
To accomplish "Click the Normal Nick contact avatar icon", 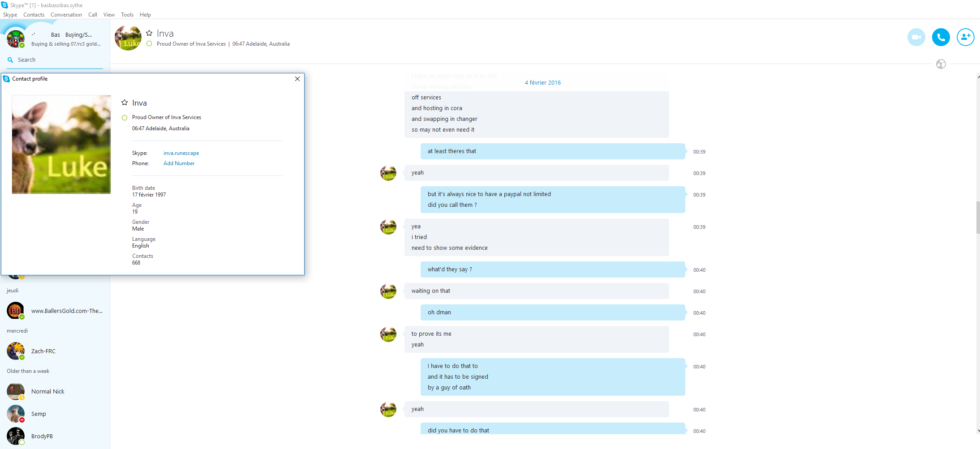I will pos(15,391).
